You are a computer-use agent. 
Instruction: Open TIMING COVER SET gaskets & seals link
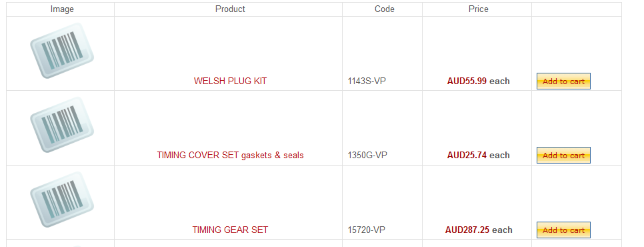230,155
